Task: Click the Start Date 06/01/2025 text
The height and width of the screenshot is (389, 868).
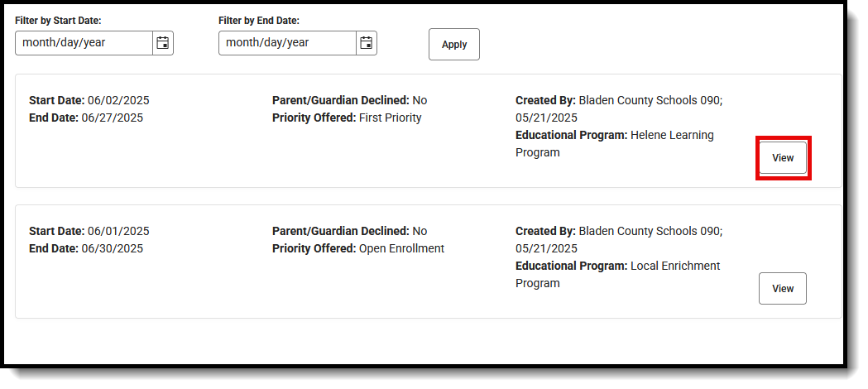Action: [89, 231]
